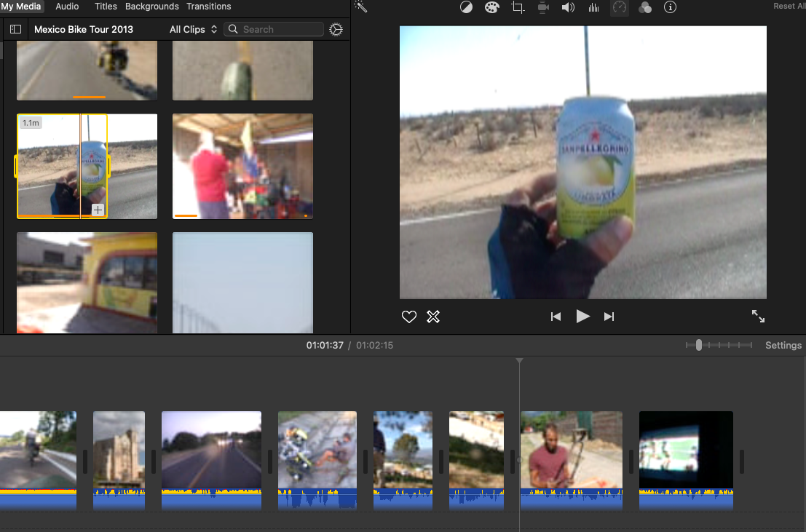Click the magic wand auto-enhance icon
This screenshot has height=532, width=806.
360,7
